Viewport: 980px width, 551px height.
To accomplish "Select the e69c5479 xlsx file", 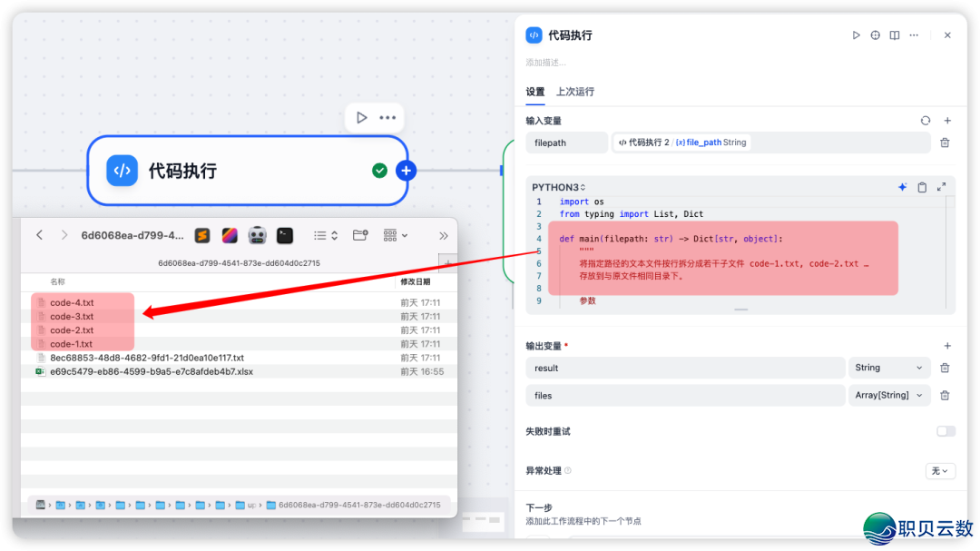I will [x=152, y=371].
